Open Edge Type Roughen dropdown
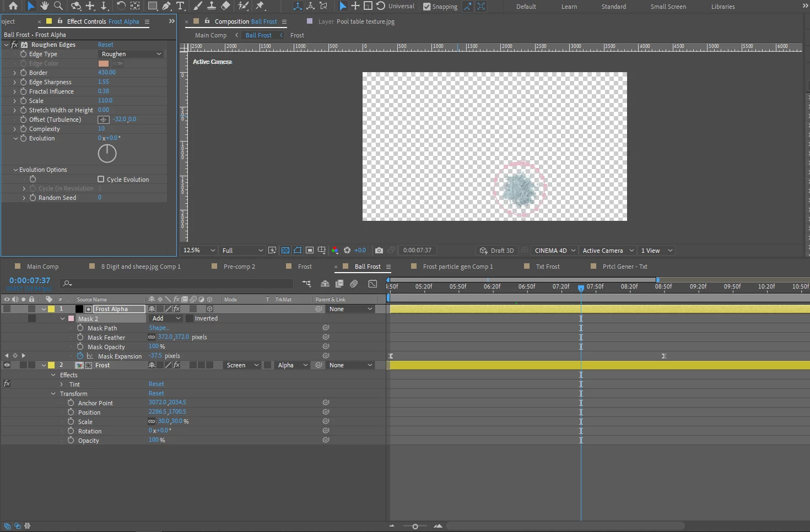The image size is (810, 532). pos(131,54)
